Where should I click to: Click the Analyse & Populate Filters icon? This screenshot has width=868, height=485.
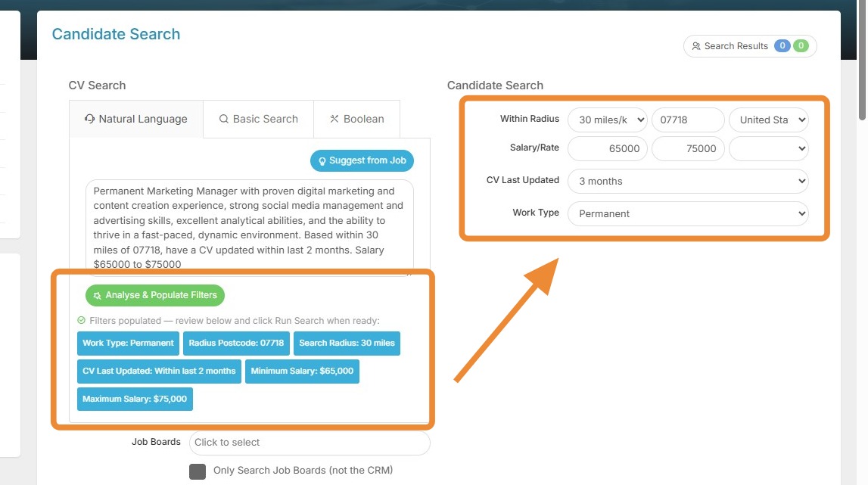click(97, 295)
